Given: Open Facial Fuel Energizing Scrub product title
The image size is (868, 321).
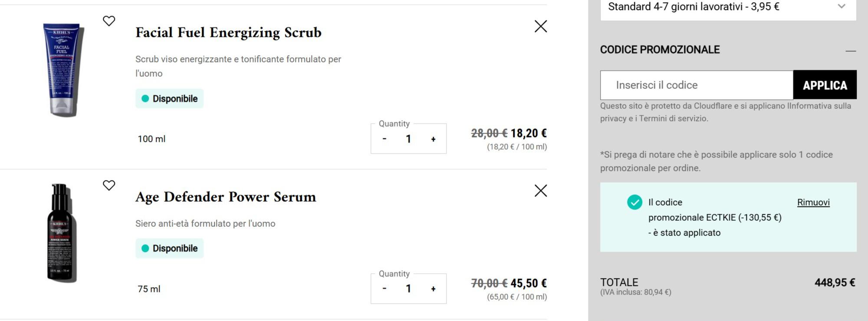Looking at the screenshot, I should (228, 33).
